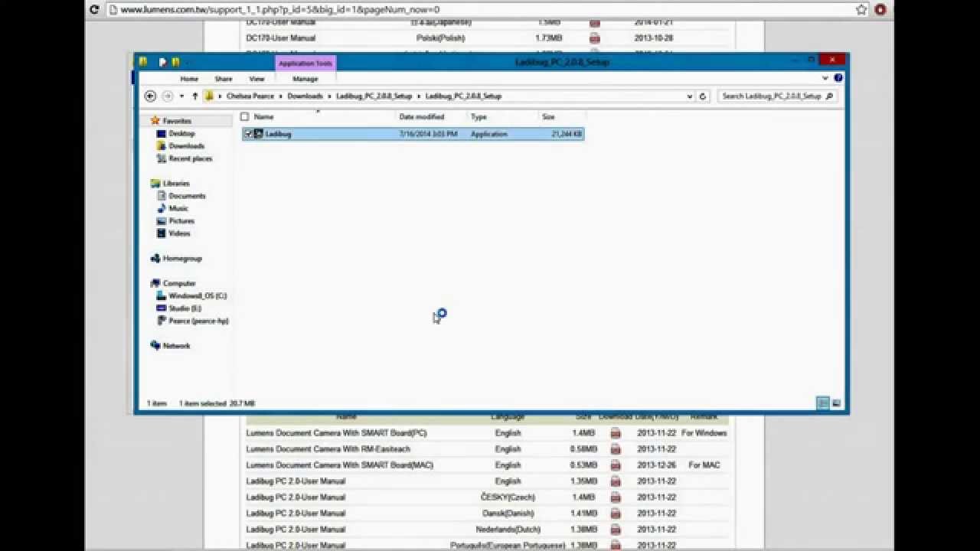Click the Back arrow in Explorer
980x551 pixels.
(150, 96)
